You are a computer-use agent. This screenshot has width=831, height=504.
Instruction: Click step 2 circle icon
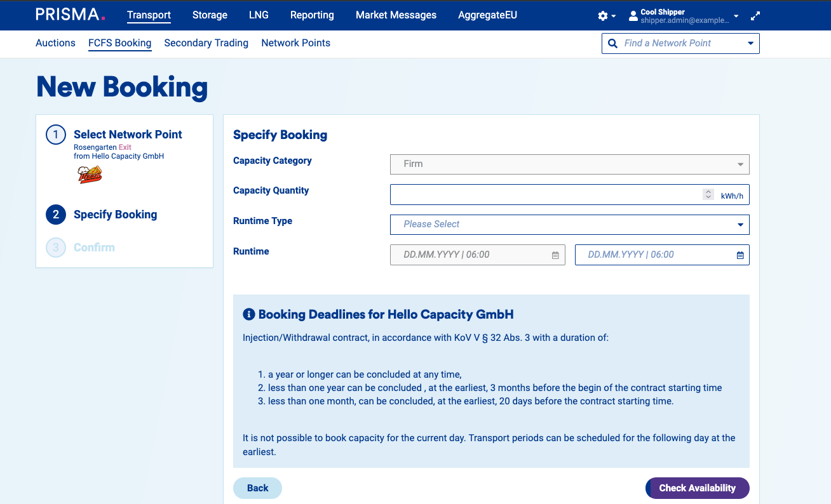[56, 215]
